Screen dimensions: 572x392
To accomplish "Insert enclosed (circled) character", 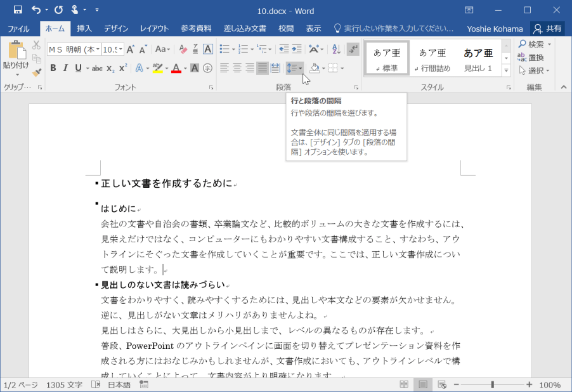I will click(207, 69).
